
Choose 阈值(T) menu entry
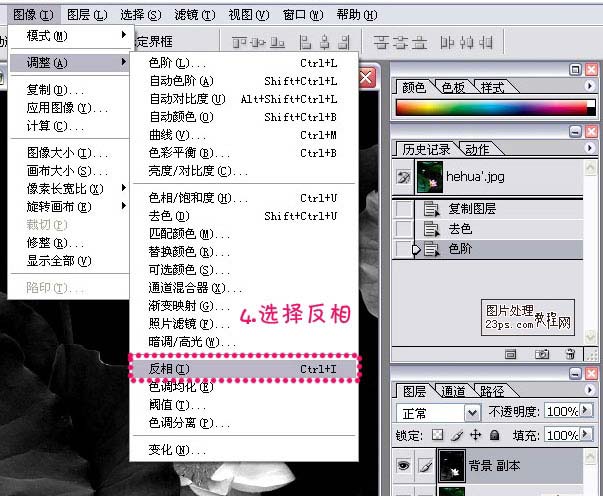pos(244,405)
